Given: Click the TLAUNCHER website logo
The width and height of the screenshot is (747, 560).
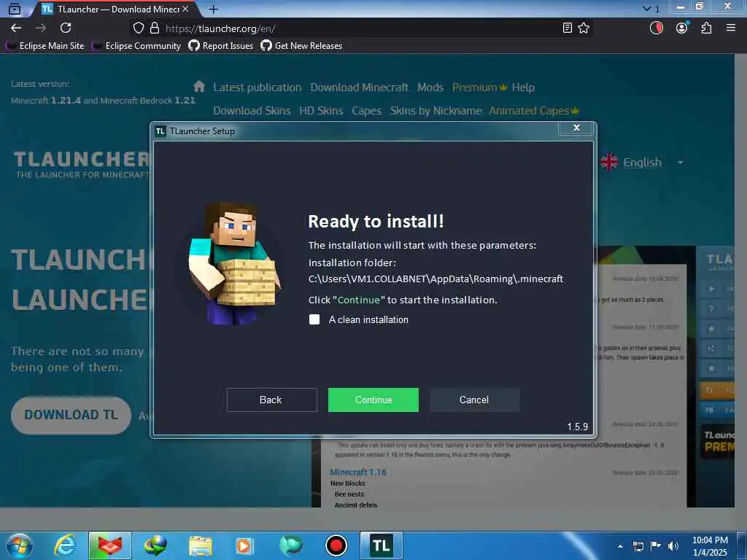Looking at the screenshot, I should 82,165.
